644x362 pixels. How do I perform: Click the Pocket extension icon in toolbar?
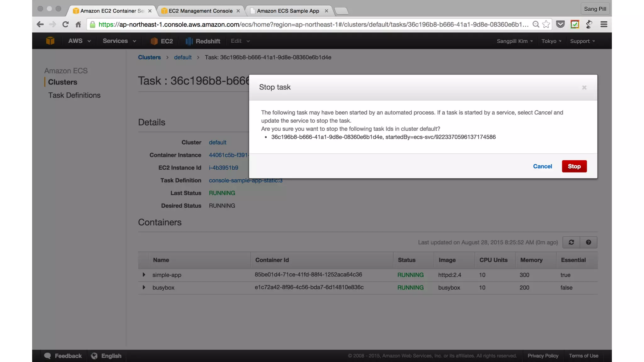pyautogui.click(x=560, y=25)
